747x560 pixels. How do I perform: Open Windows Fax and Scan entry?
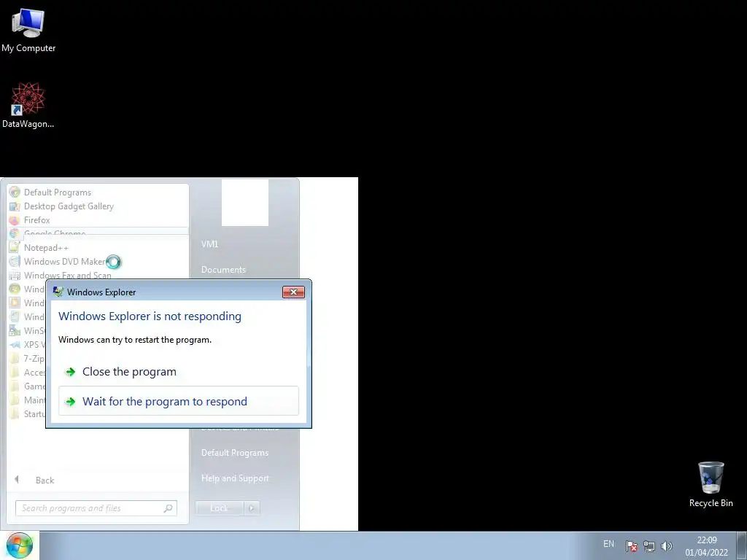tap(67, 275)
